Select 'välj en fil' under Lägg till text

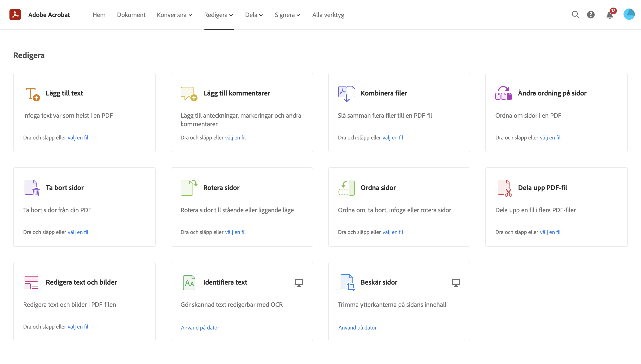[x=78, y=138]
